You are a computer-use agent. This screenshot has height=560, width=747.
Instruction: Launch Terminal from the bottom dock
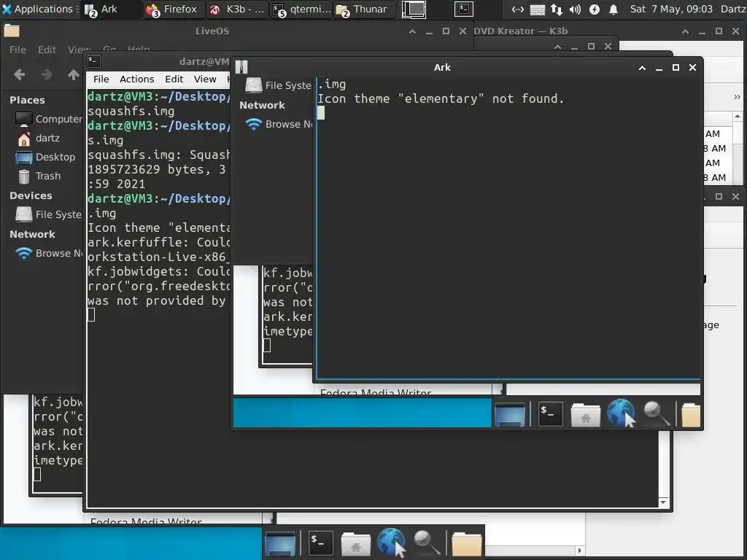[x=321, y=542]
